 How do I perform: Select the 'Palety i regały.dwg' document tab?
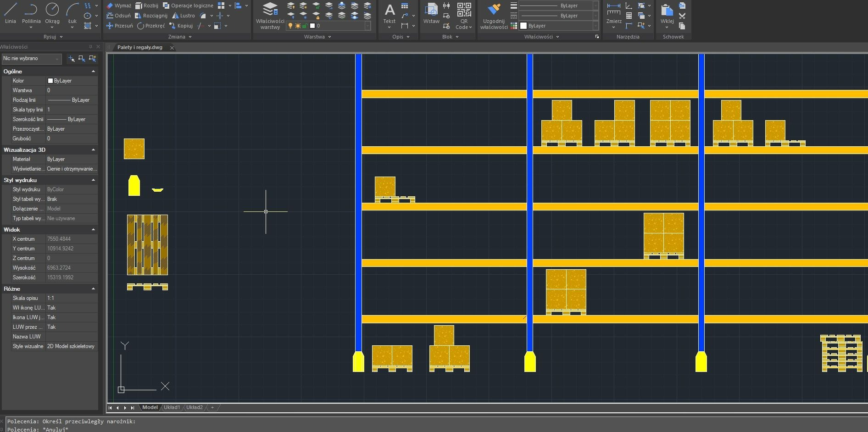[x=140, y=47]
